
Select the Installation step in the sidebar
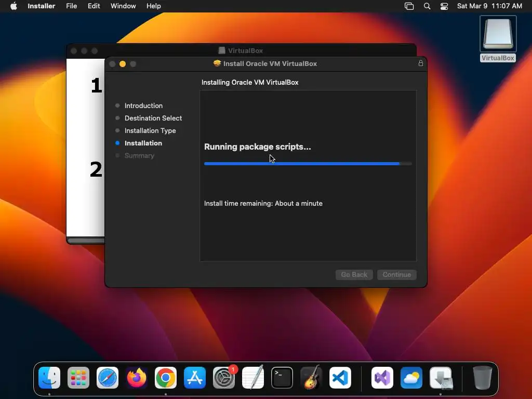tap(143, 143)
